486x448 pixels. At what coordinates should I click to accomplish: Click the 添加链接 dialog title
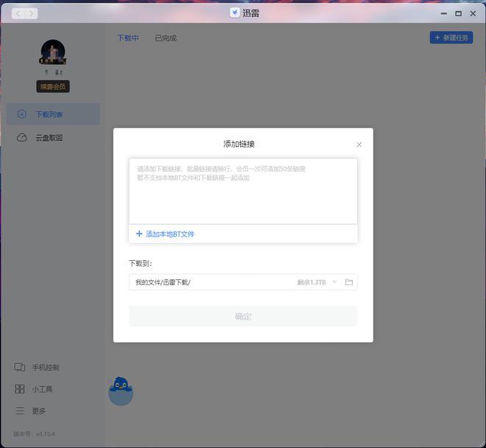pyautogui.click(x=239, y=144)
